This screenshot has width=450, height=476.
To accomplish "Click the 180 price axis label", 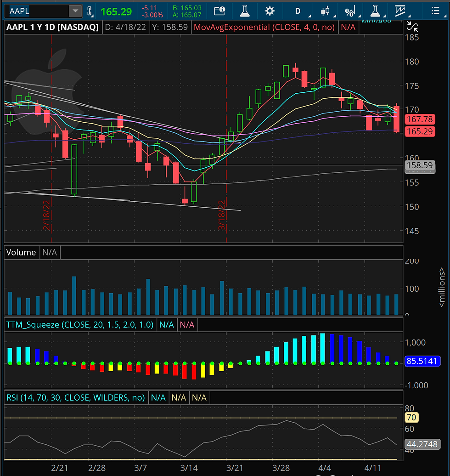I will 412,62.
